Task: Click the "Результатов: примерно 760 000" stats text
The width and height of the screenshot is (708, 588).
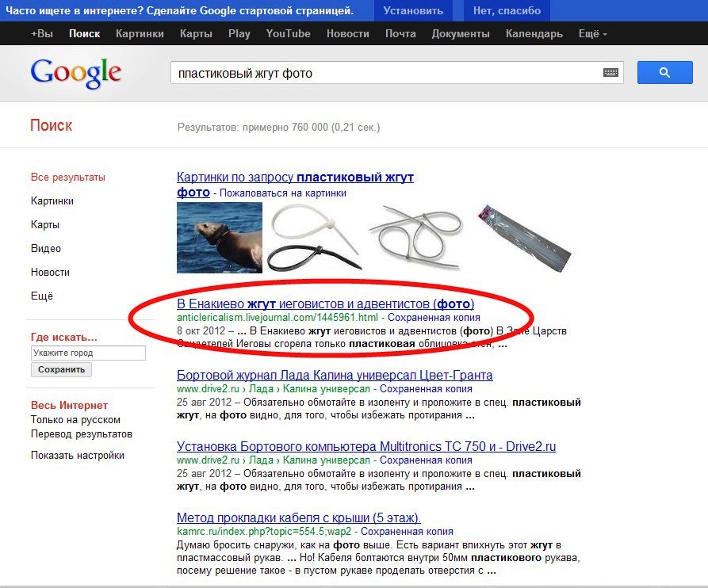Action: (x=278, y=128)
